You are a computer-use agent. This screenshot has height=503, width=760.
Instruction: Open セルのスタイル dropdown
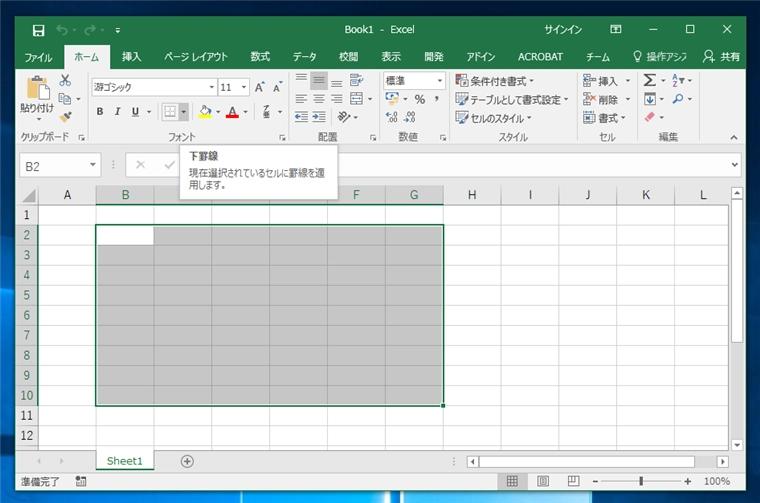(x=493, y=118)
